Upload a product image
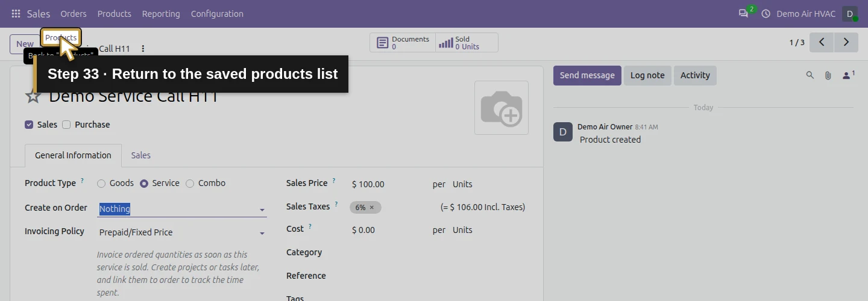Viewport: 868px width, 301px height. click(502, 108)
